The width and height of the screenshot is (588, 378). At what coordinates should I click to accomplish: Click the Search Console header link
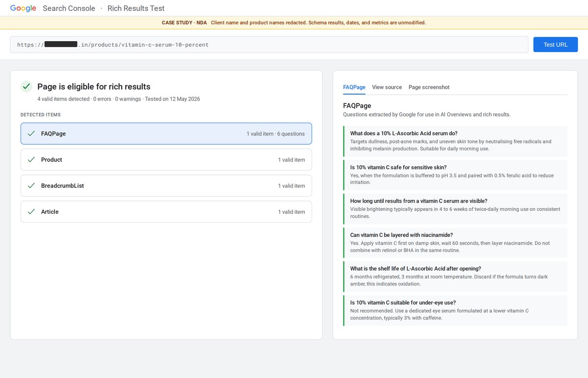[69, 8]
